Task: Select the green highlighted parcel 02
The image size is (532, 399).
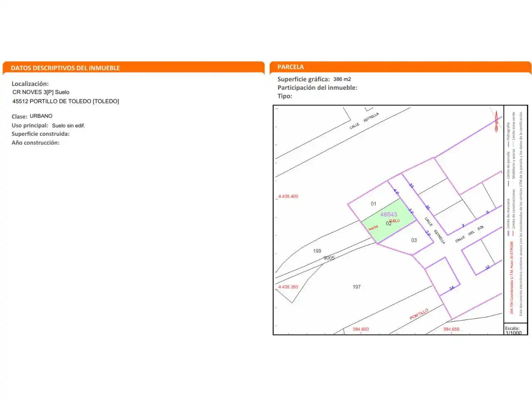Action: [389, 222]
